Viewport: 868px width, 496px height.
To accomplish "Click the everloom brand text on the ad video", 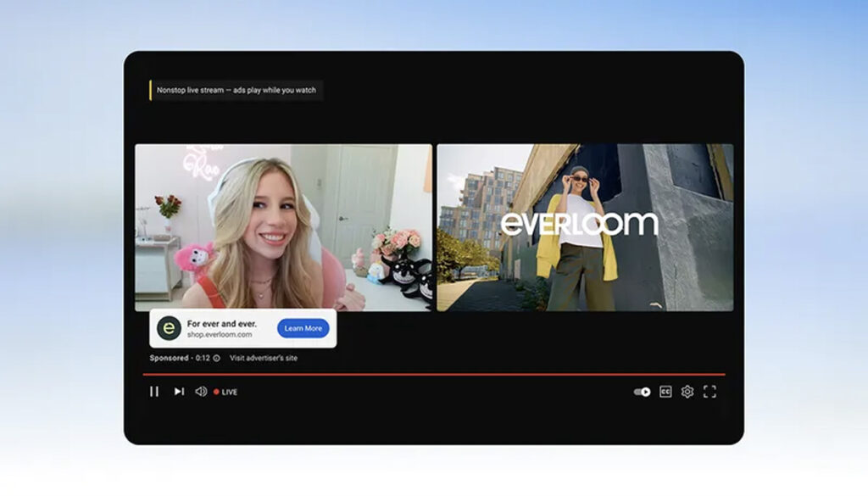I will coord(579,224).
